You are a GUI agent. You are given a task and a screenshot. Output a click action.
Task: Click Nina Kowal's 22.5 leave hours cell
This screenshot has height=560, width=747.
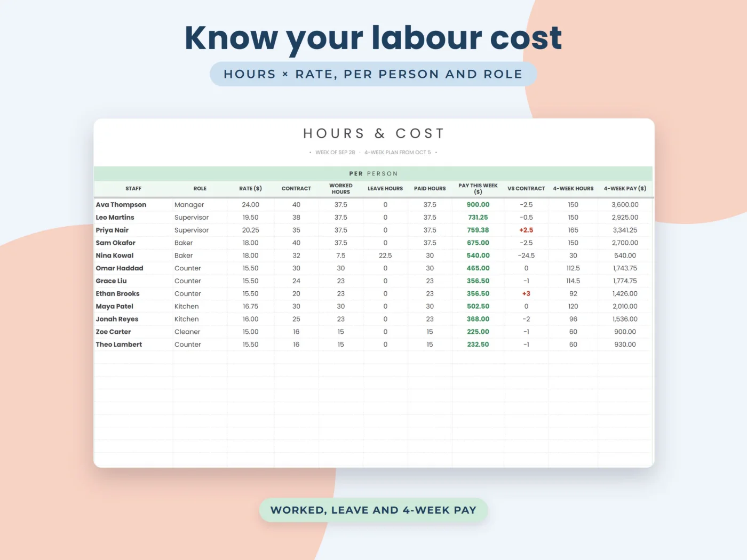click(x=385, y=256)
